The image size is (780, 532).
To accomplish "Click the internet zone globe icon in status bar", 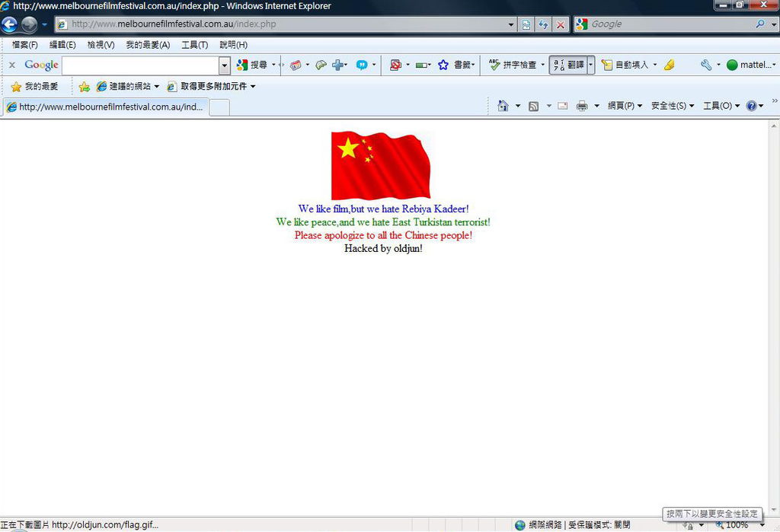I will pos(519,525).
